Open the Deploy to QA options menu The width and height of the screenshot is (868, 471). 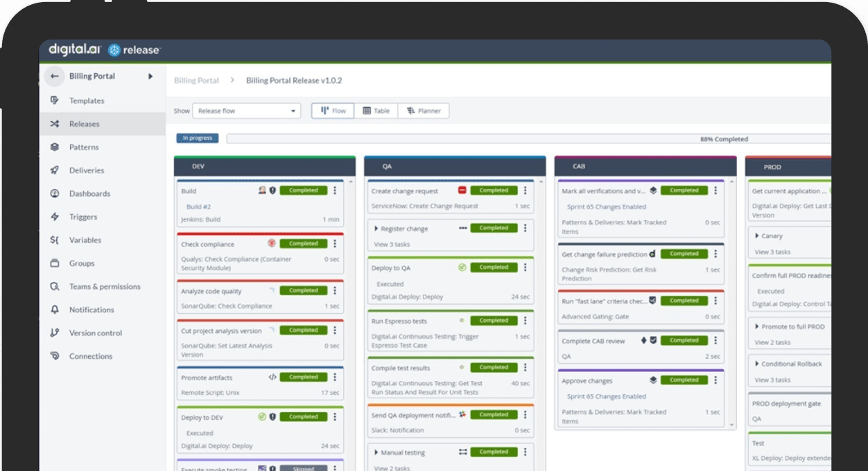pos(525,267)
